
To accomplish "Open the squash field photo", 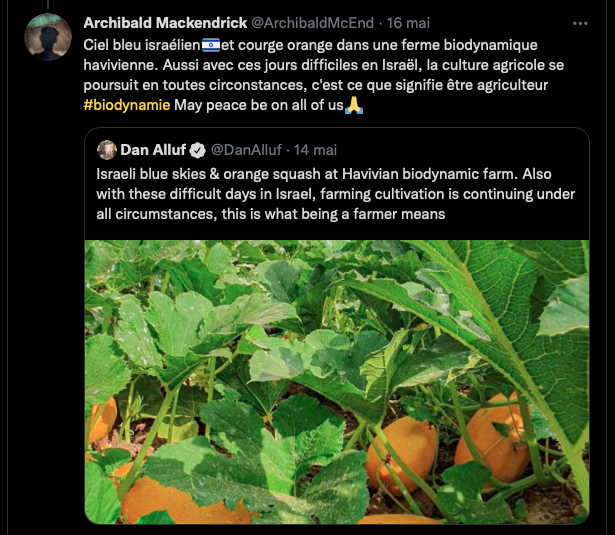I will click(337, 382).
